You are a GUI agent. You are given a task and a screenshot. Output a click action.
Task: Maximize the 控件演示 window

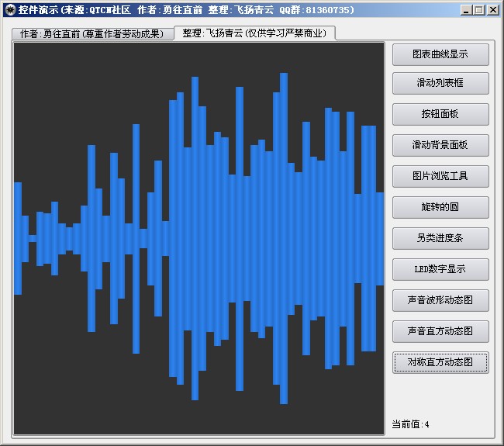tap(479, 10)
